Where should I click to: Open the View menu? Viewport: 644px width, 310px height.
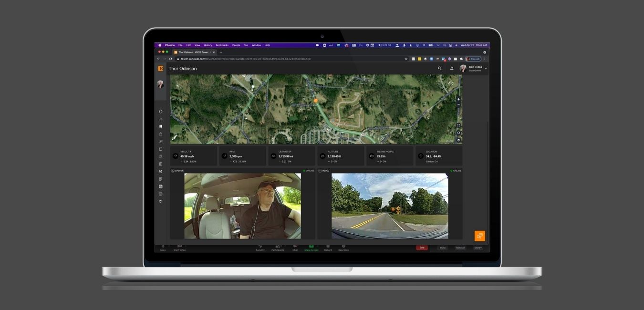(197, 45)
